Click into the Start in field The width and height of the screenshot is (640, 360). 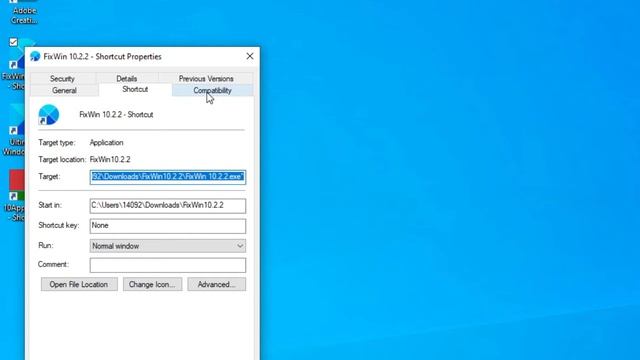[168, 205]
